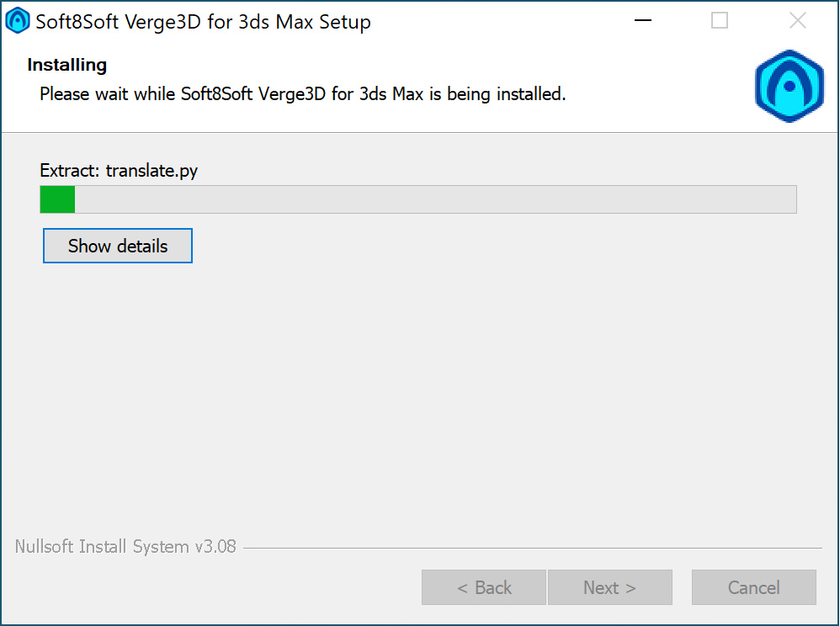
Task: Click the green installation progress bar
Action: (418, 199)
